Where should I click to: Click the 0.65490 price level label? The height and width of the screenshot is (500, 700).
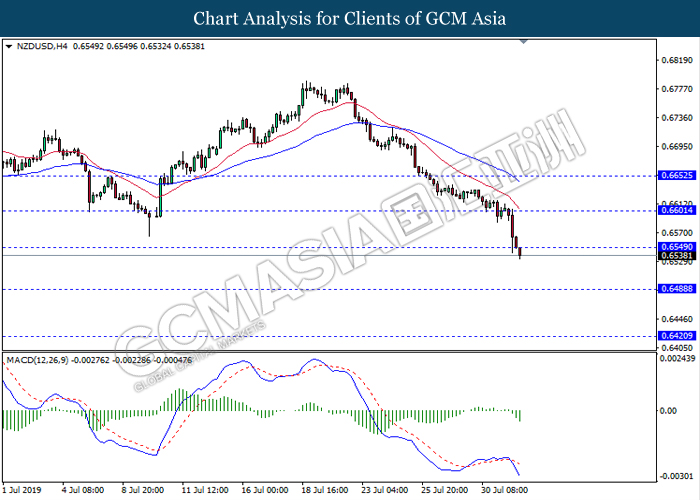click(677, 247)
